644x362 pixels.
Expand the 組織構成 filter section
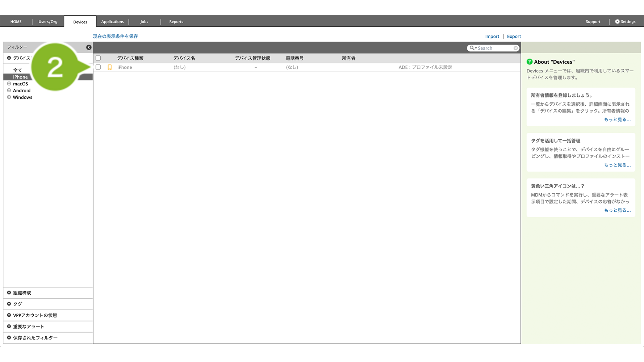coord(9,293)
